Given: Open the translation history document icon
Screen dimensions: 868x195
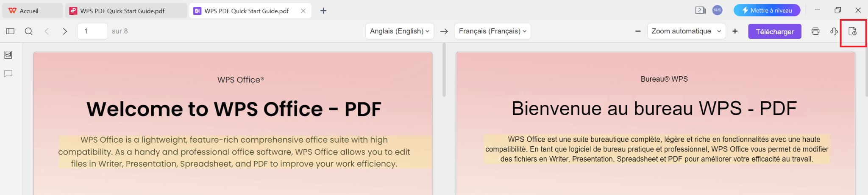Looking at the screenshot, I should pyautogui.click(x=852, y=31).
